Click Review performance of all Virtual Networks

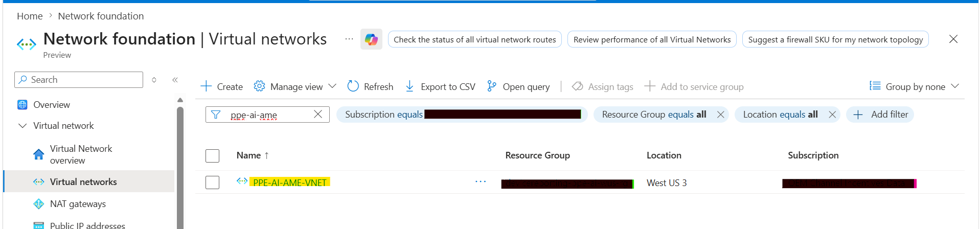point(652,39)
